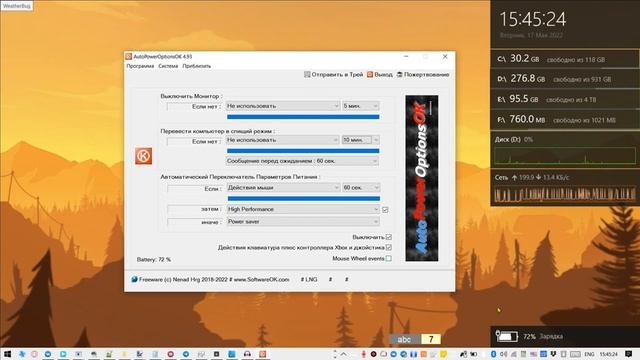Click the Dropbox tray icon
Image resolution: width=640 pixels, height=360 pixels.
553,354
